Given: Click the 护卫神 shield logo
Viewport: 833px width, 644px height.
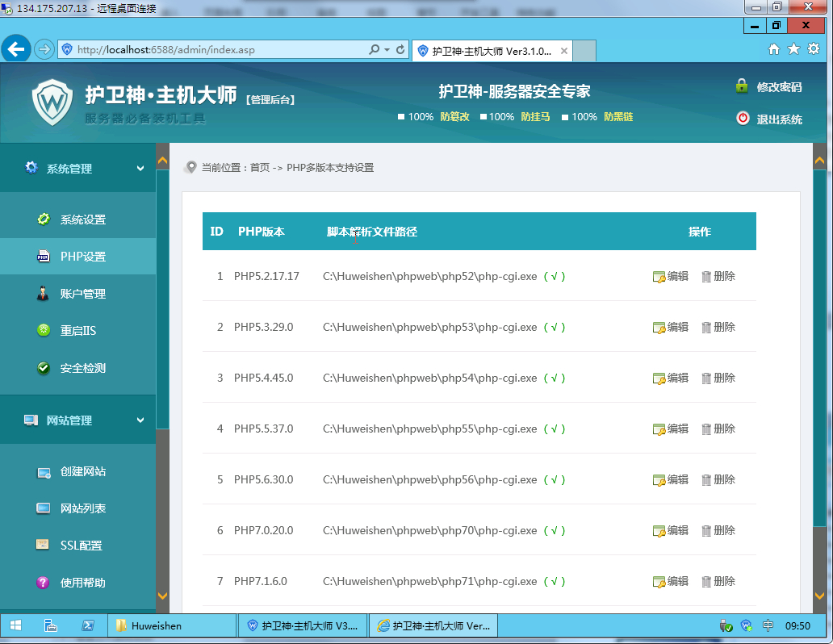Looking at the screenshot, I should [52, 102].
